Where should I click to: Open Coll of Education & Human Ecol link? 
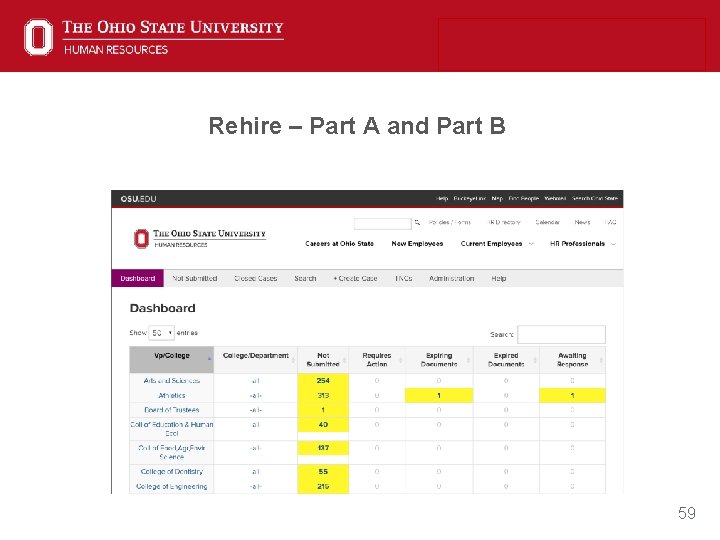[172, 429]
